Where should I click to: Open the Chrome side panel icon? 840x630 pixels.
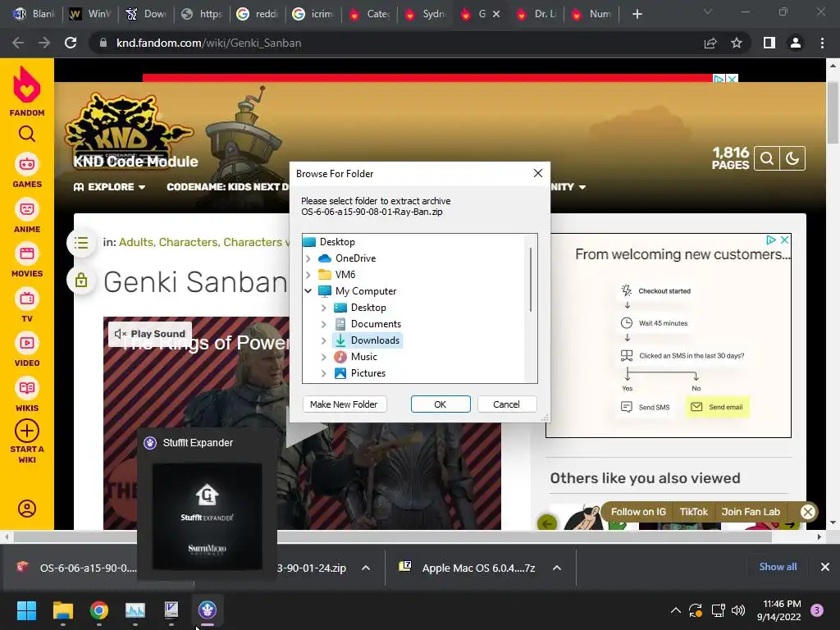[769, 43]
